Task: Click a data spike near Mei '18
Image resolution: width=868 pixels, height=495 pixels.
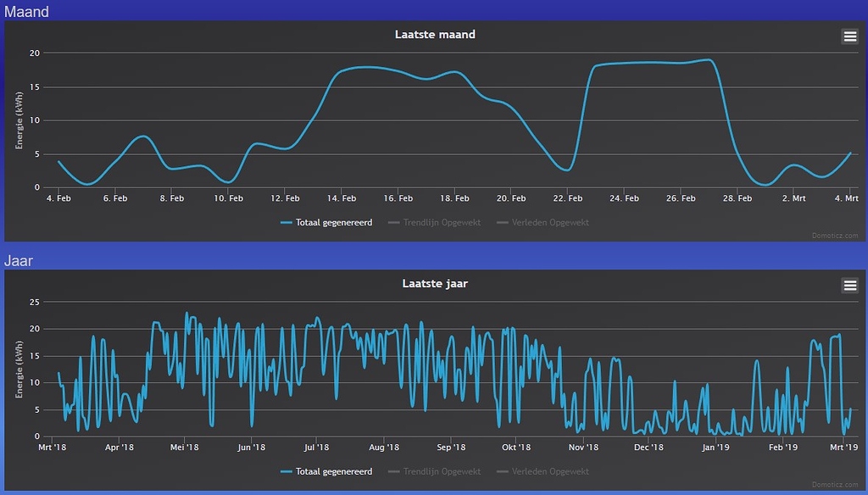Action: [188, 314]
